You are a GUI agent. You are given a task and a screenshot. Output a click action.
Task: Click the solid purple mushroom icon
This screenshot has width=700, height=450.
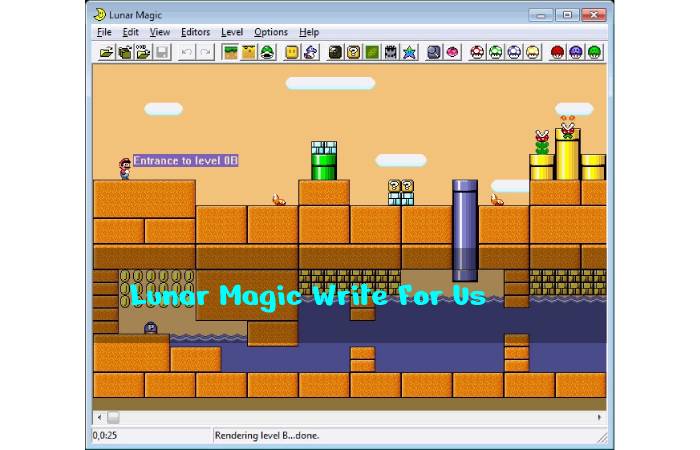click(576, 52)
